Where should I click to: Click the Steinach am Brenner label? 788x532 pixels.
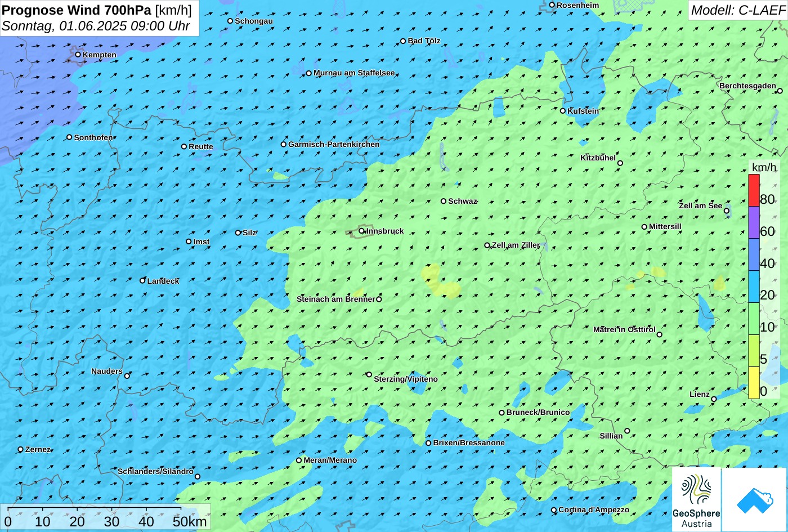pyautogui.click(x=336, y=299)
